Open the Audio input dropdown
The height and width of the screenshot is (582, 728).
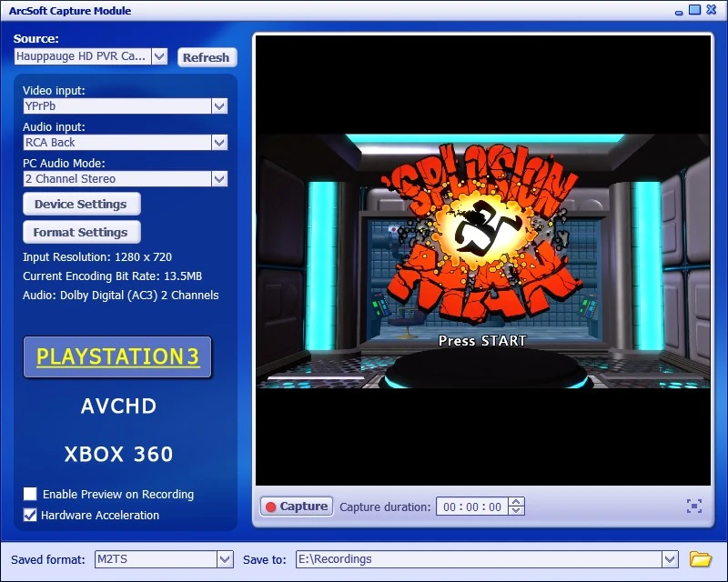[219, 142]
